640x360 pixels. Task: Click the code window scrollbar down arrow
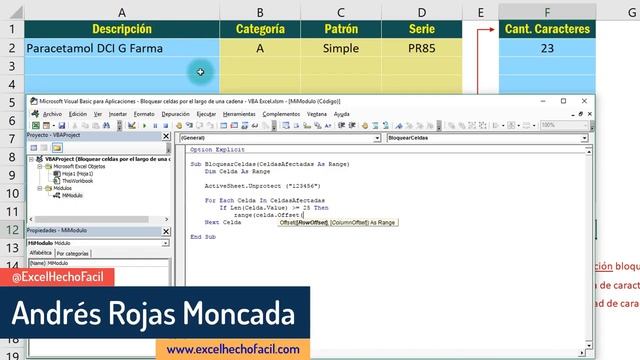(589, 345)
